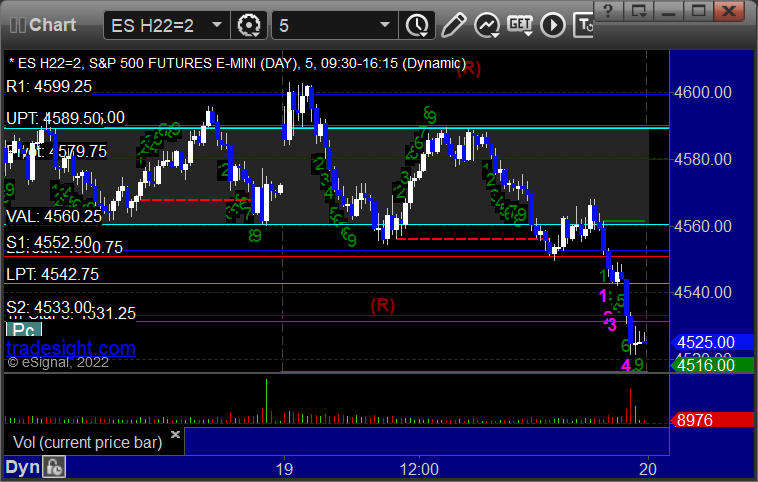
Task: Click the grip icon left of Chart
Action: (17, 25)
